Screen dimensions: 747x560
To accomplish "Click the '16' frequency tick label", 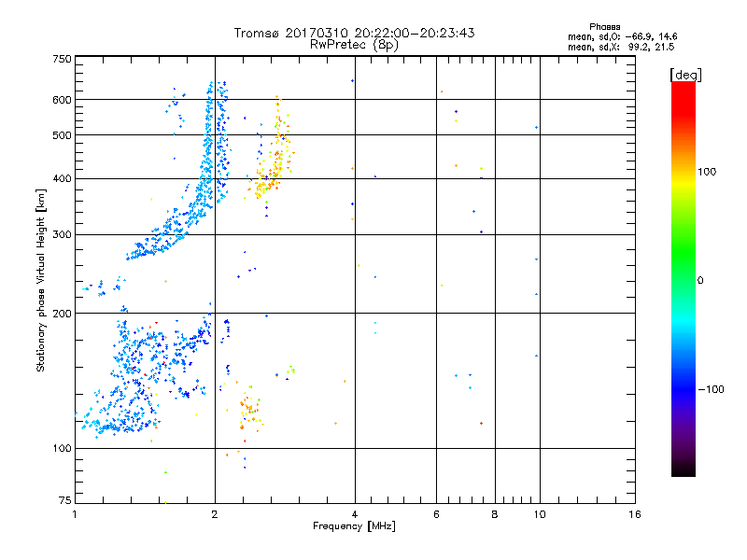I will click(635, 514).
